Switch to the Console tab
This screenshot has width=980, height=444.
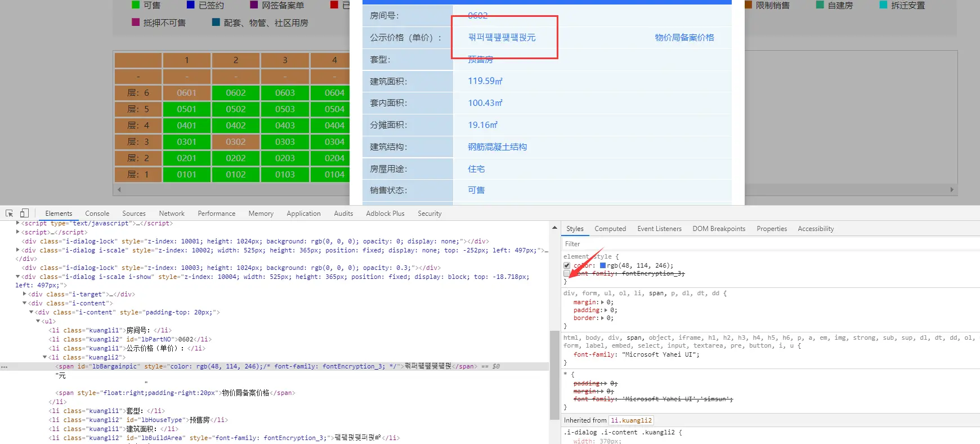[x=97, y=214]
